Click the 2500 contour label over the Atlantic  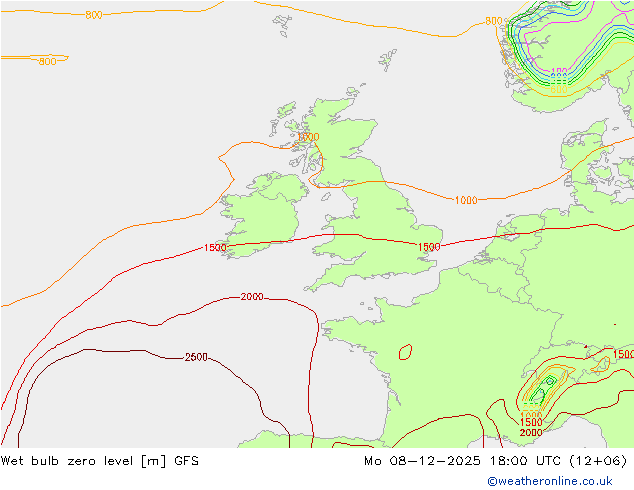(196, 357)
